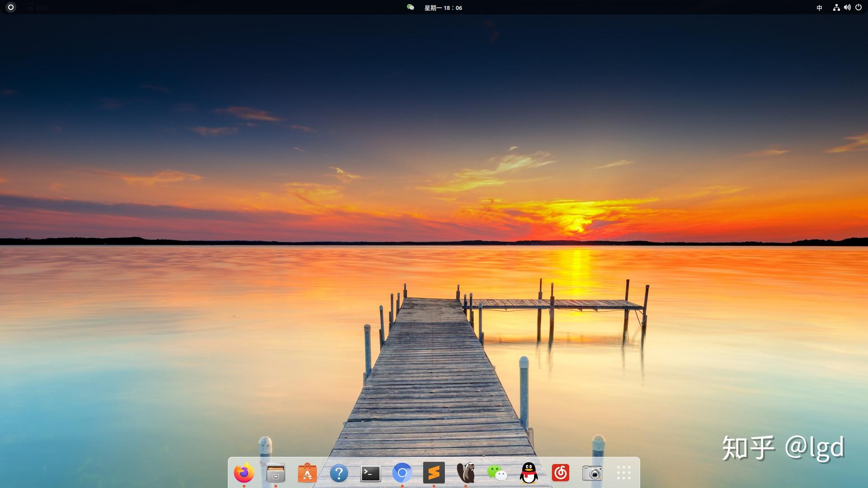
Task: Launch the terminal from the dock
Action: coord(370,473)
